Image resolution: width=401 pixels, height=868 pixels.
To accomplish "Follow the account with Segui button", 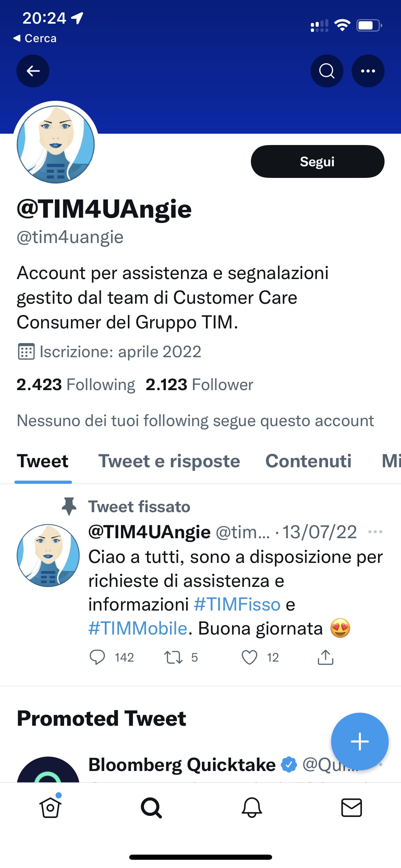I will tap(317, 161).
